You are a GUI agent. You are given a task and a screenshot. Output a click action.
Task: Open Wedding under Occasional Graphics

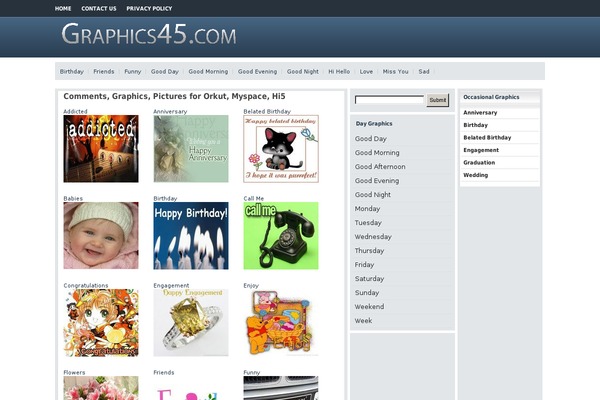click(x=476, y=175)
